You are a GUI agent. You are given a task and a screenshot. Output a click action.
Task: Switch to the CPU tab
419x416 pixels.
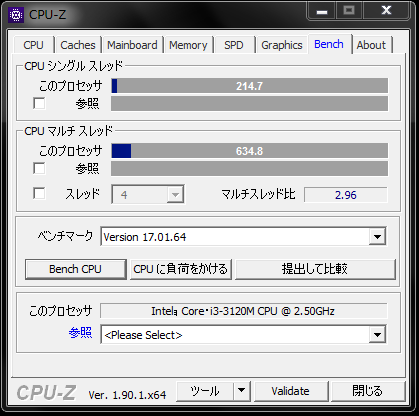coord(33,45)
